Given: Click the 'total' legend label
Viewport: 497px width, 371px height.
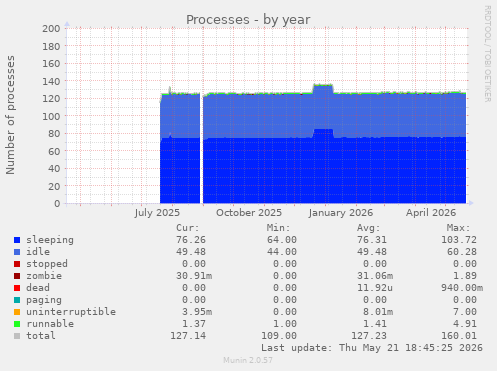Looking at the screenshot, I should click(41, 336).
